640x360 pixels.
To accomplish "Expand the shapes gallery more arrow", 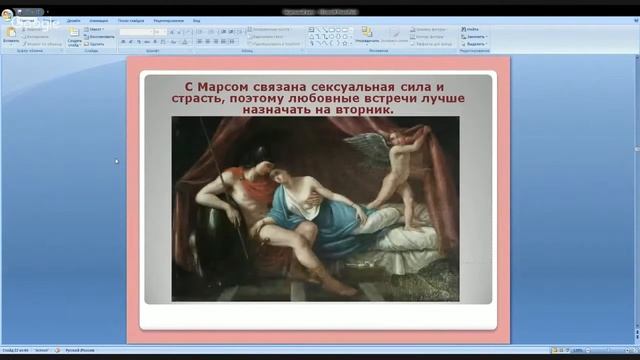I will coord(351,44).
